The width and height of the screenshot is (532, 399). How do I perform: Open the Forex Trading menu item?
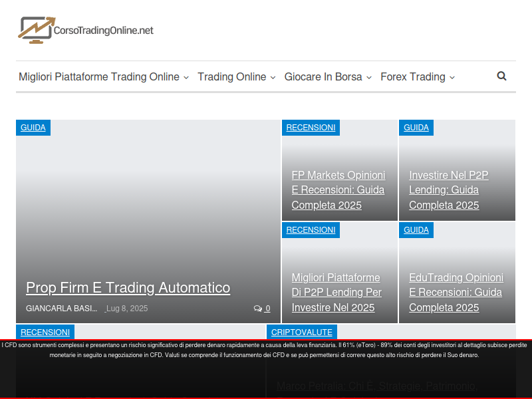click(412, 77)
